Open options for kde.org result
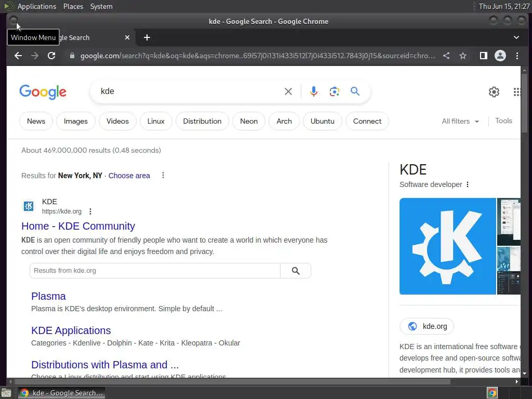The image size is (532, 399). tap(90, 211)
